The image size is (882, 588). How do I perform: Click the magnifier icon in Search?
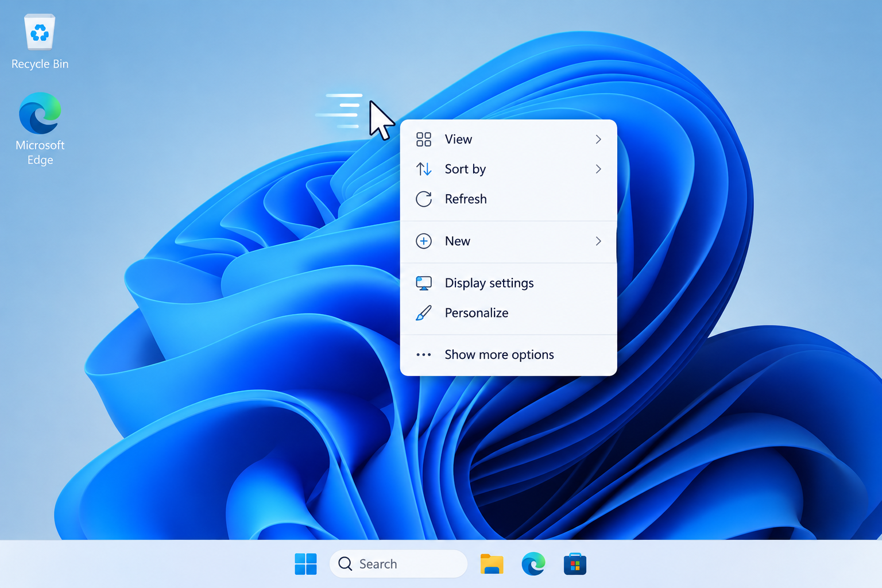click(345, 564)
